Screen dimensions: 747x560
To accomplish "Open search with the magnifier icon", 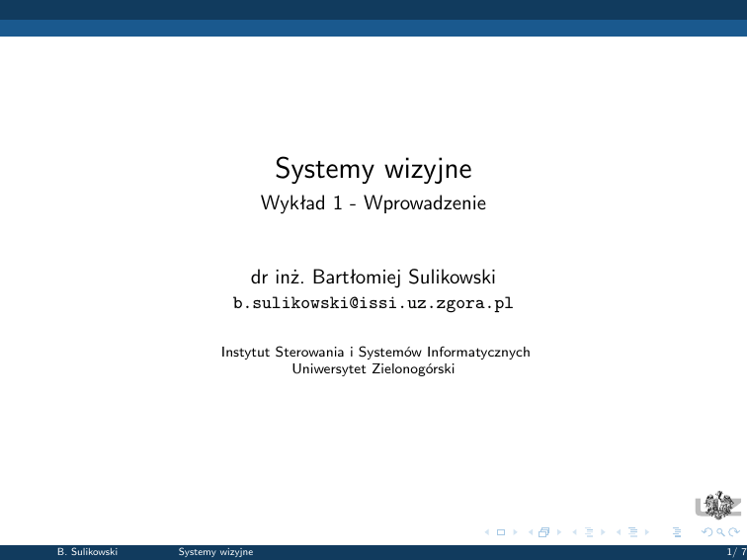I will click(x=718, y=533).
